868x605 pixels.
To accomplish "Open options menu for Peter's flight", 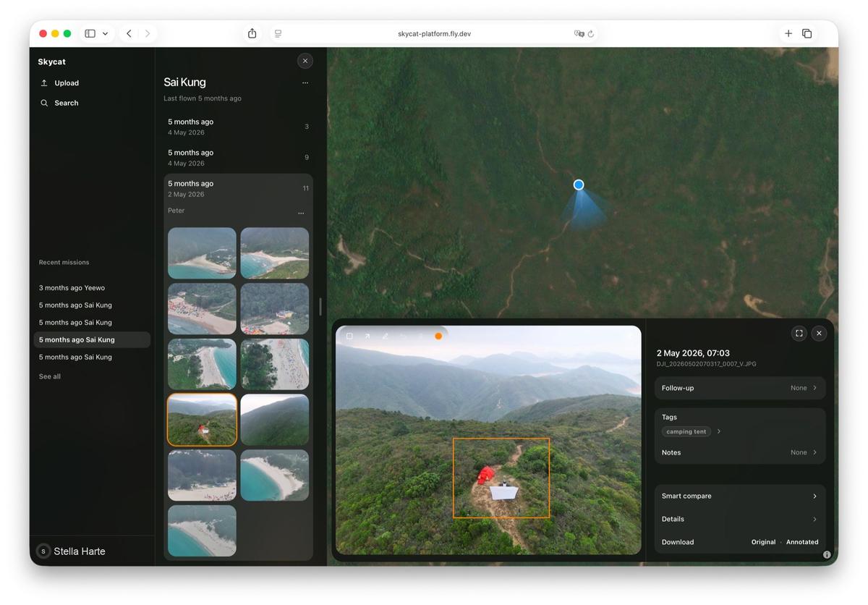I will [301, 213].
